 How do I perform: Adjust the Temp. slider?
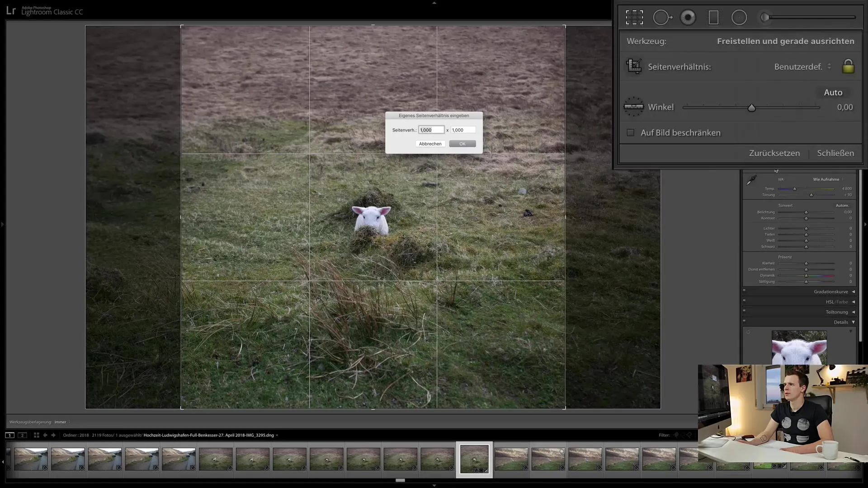point(806,189)
